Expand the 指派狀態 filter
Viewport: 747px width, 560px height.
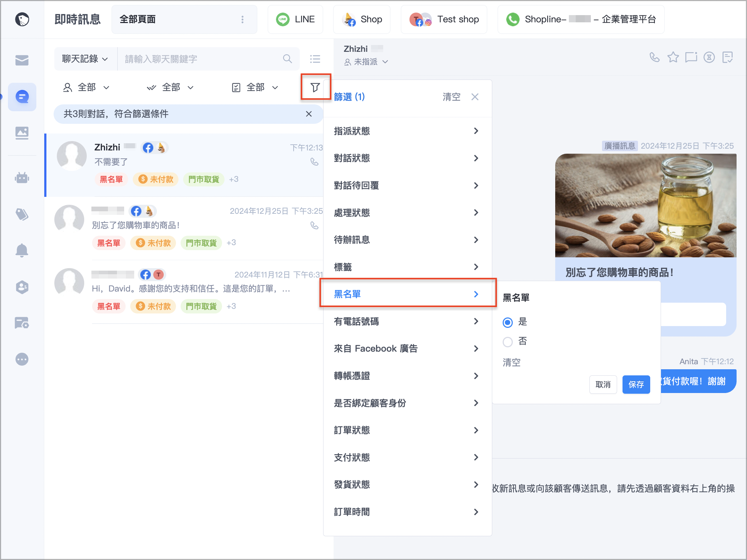click(407, 131)
